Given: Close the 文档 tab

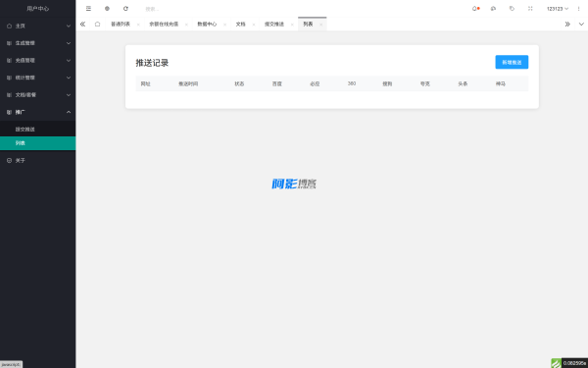Looking at the screenshot, I should coord(254,25).
